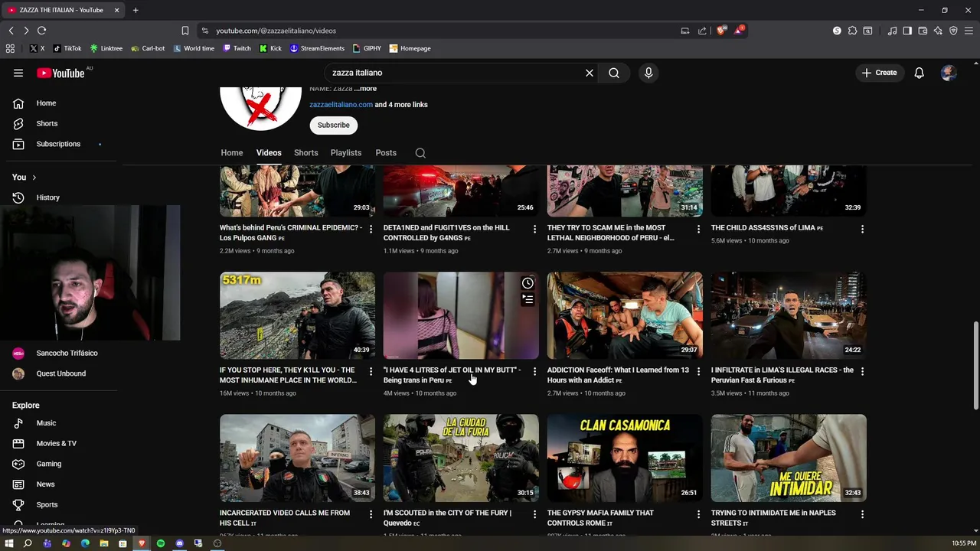Open options for THE CHILD ASS4SS1NS video
Viewport: 980px width, 551px height.
(x=862, y=229)
